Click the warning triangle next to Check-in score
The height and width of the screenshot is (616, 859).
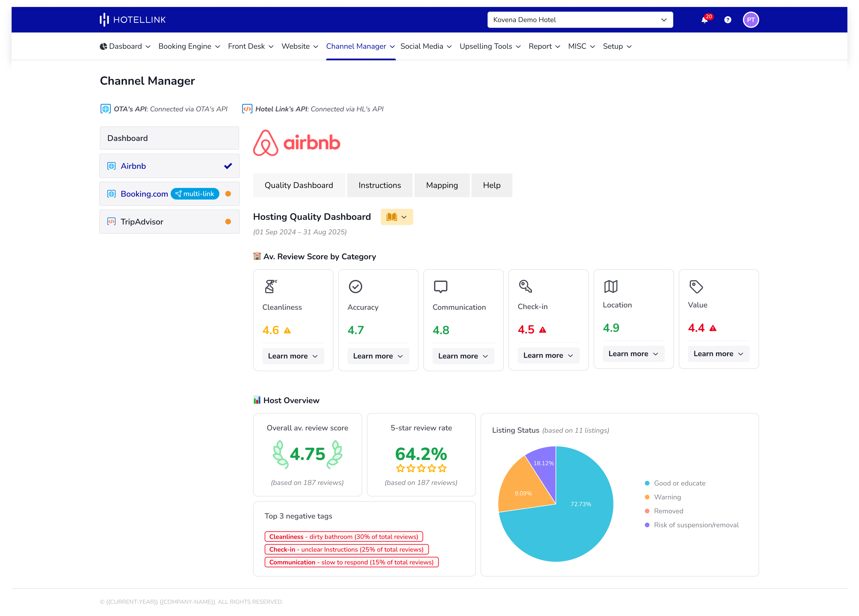click(x=543, y=329)
